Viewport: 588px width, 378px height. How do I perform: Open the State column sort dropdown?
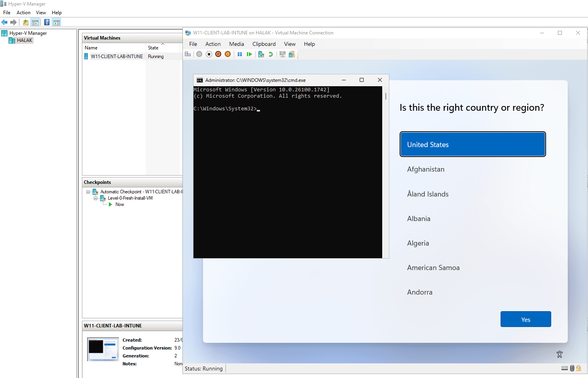pos(163,47)
